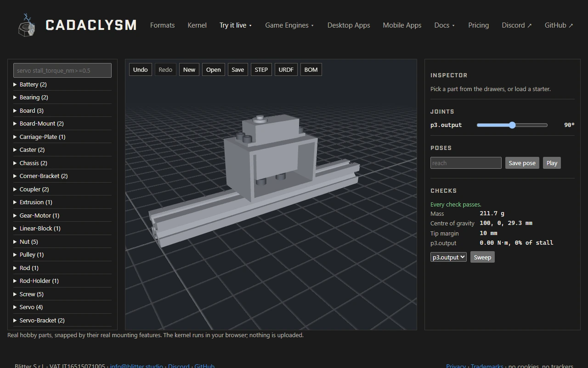
Task: Click the pose name input field
Action: 466,163
